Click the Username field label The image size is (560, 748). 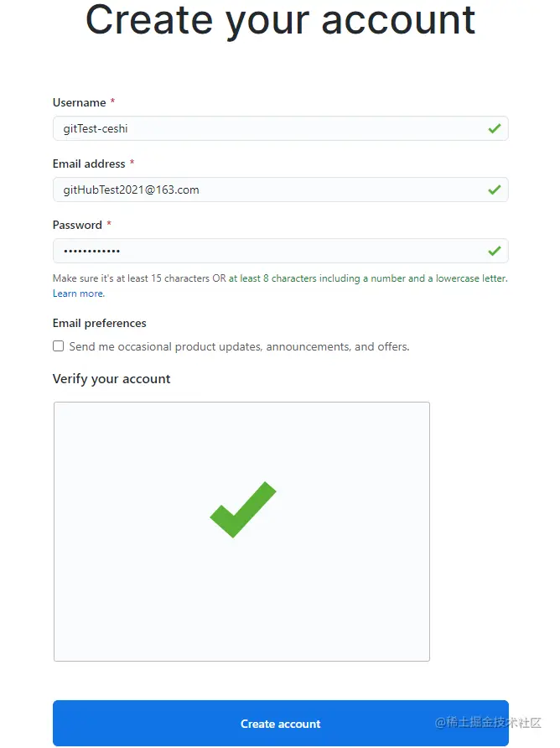pos(79,102)
